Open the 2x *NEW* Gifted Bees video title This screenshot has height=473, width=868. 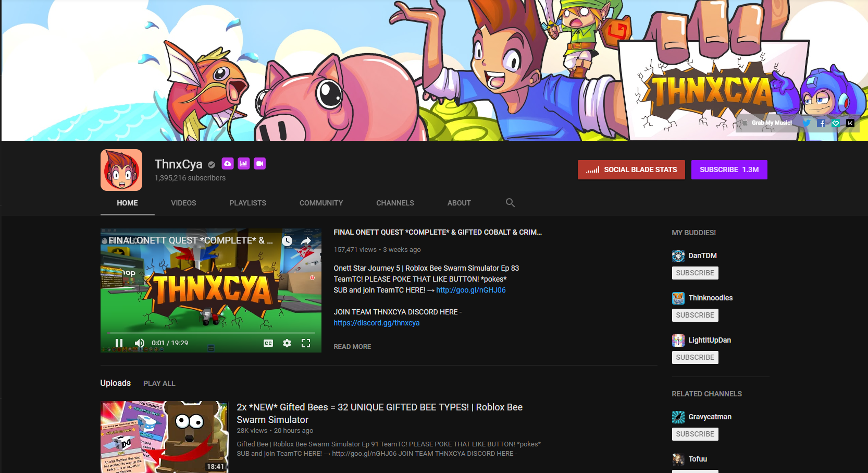(380, 413)
